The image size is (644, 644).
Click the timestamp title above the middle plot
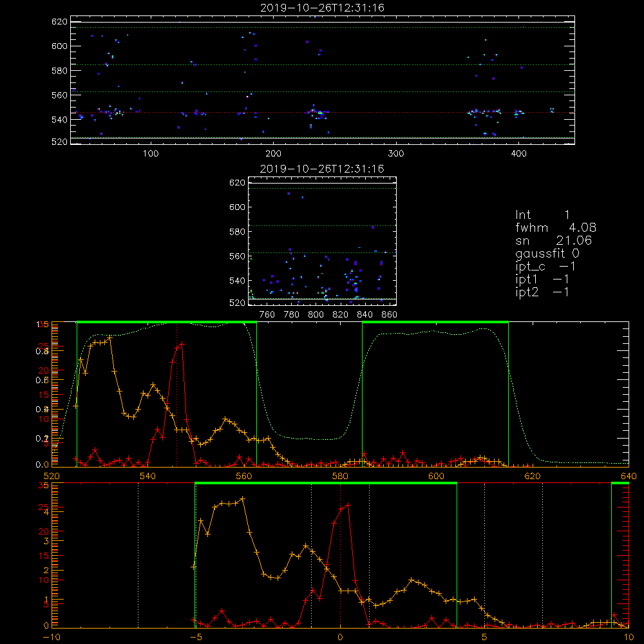point(322,169)
